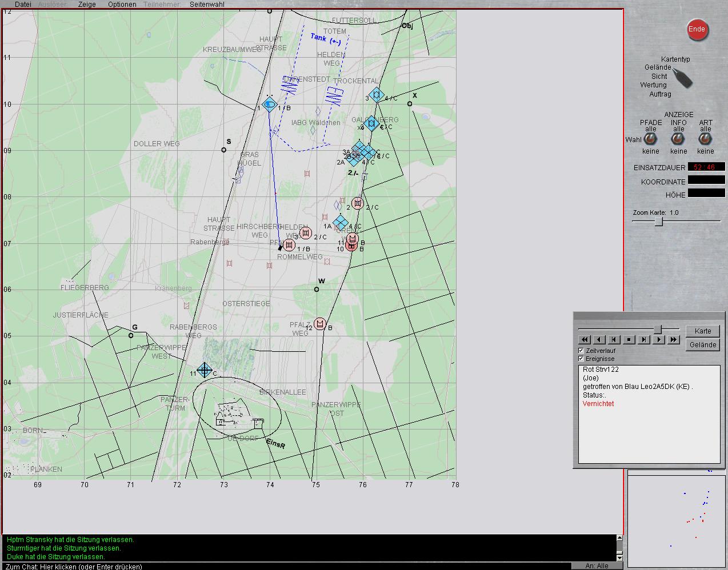The image size is (728, 570).
Task: Click the fast rewind playback button
Action: tap(585, 339)
